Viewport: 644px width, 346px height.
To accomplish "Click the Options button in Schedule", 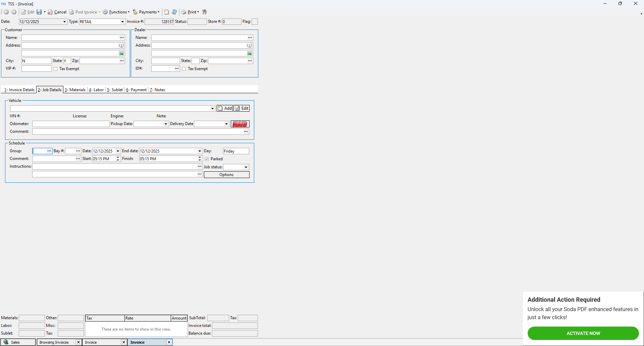I will tap(226, 175).
